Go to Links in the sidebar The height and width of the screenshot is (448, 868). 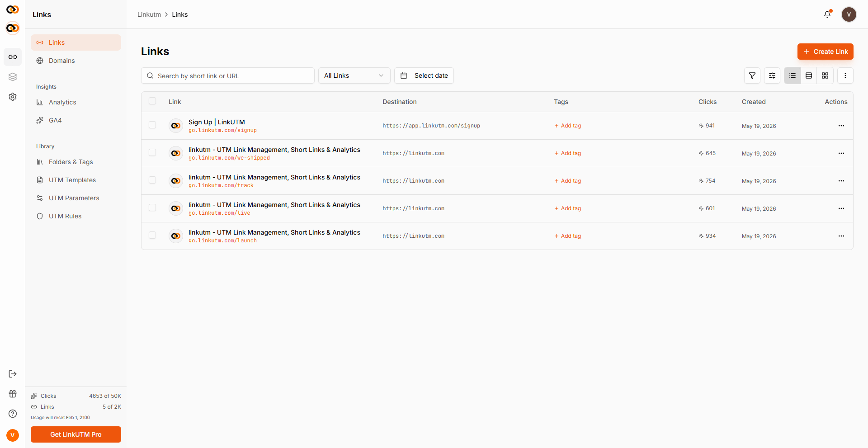76,42
